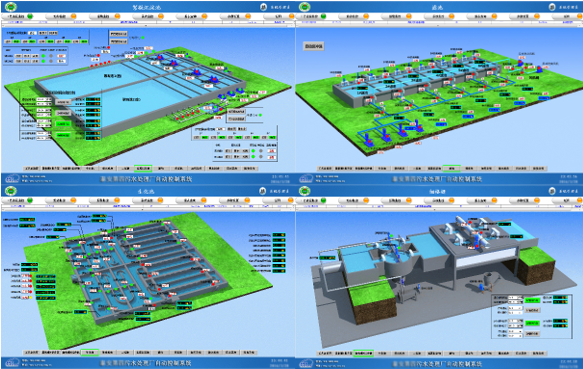The height and width of the screenshot is (369, 583).
Task: Select the green-highlighted navigation tab beneath the biochemical pool view
Action: (90, 352)
